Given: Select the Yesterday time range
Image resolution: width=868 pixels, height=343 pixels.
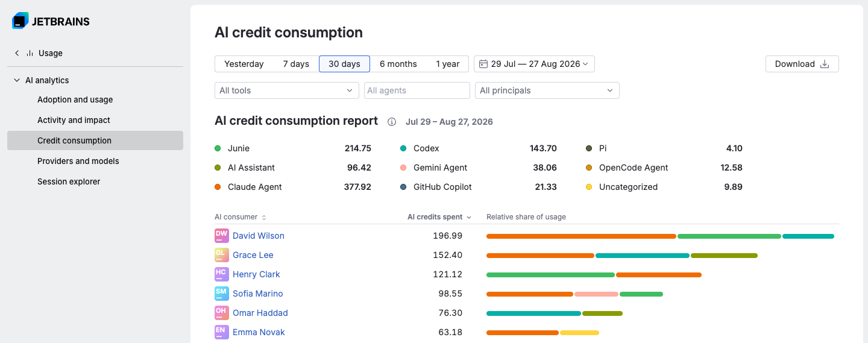Looking at the screenshot, I should (244, 64).
